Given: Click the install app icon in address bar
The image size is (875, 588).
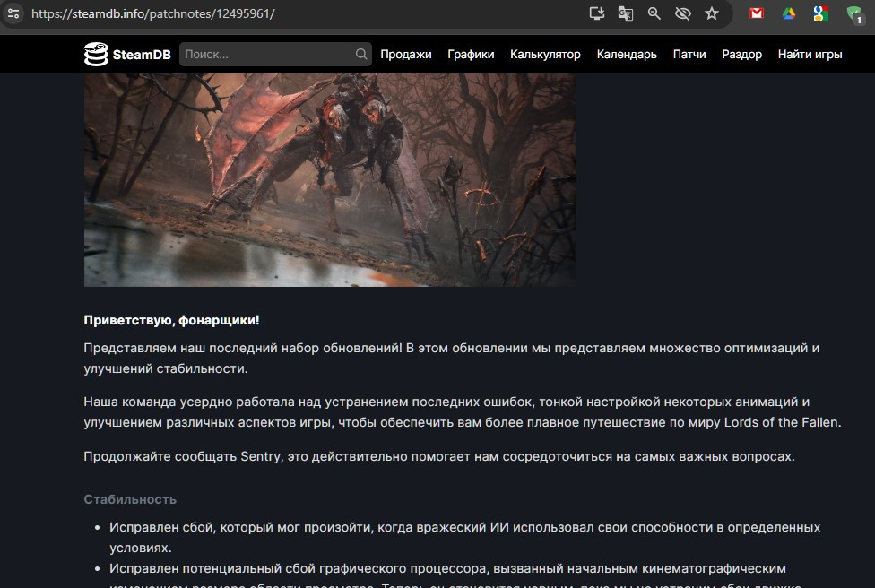Looking at the screenshot, I should (x=597, y=13).
